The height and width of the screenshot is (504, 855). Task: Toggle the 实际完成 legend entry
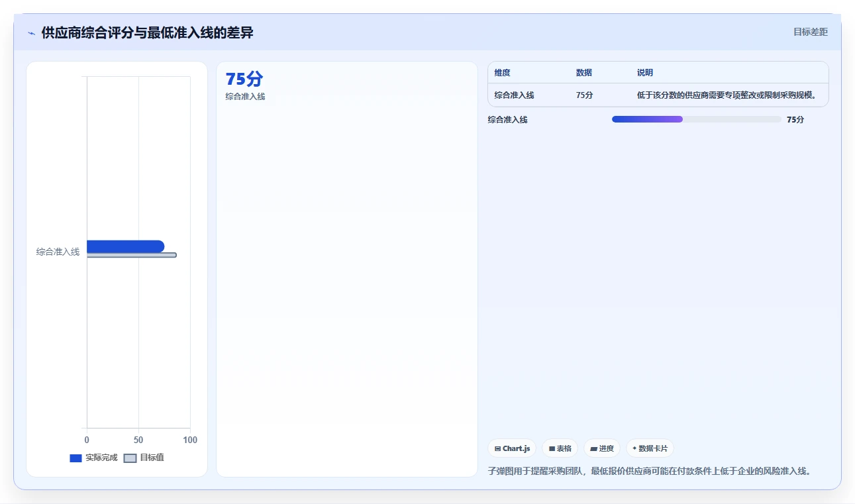93,458
